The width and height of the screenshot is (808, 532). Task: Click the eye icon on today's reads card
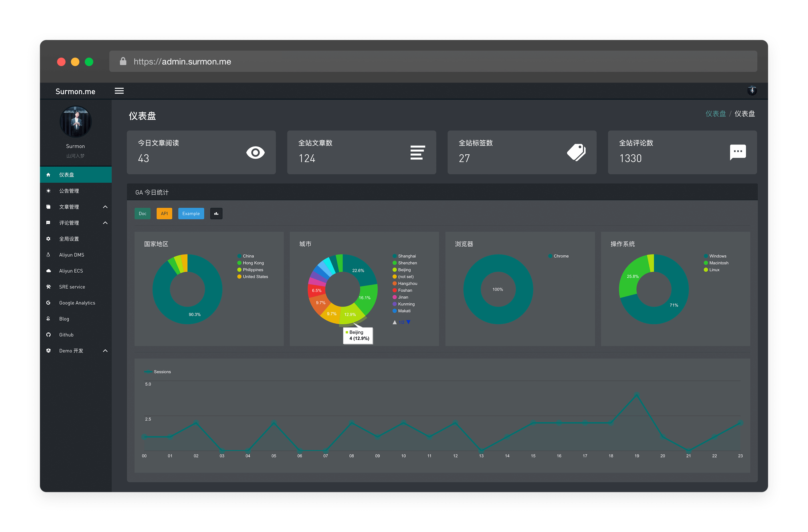[x=255, y=153]
